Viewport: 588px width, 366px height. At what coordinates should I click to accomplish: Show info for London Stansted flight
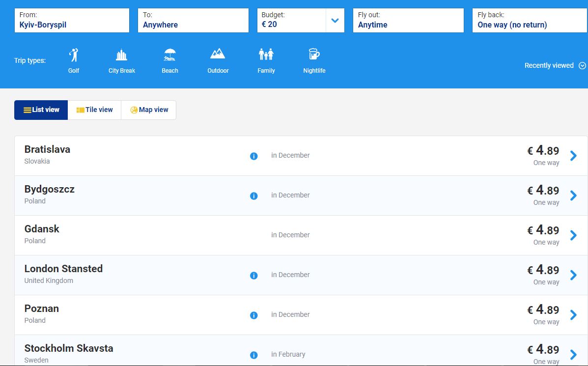[254, 276]
